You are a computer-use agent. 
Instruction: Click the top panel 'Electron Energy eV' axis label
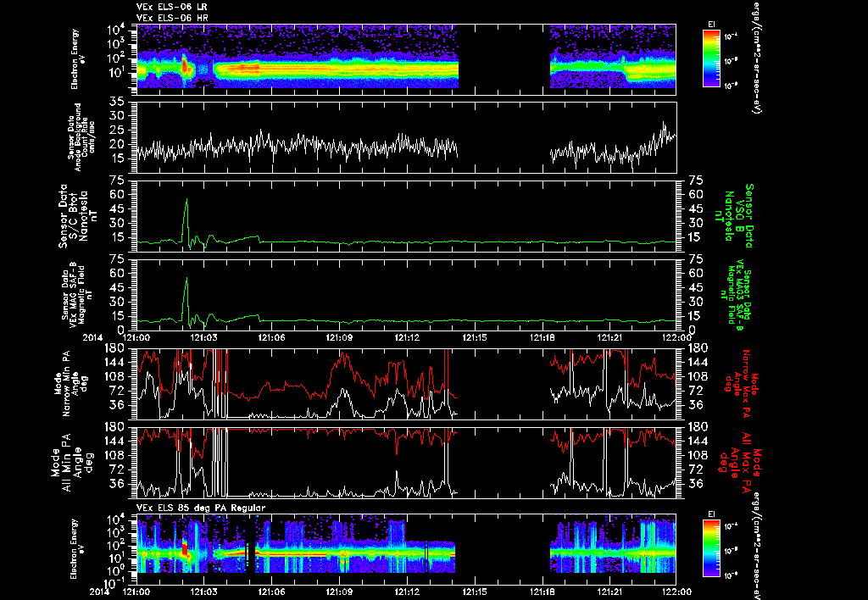click(x=77, y=59)
